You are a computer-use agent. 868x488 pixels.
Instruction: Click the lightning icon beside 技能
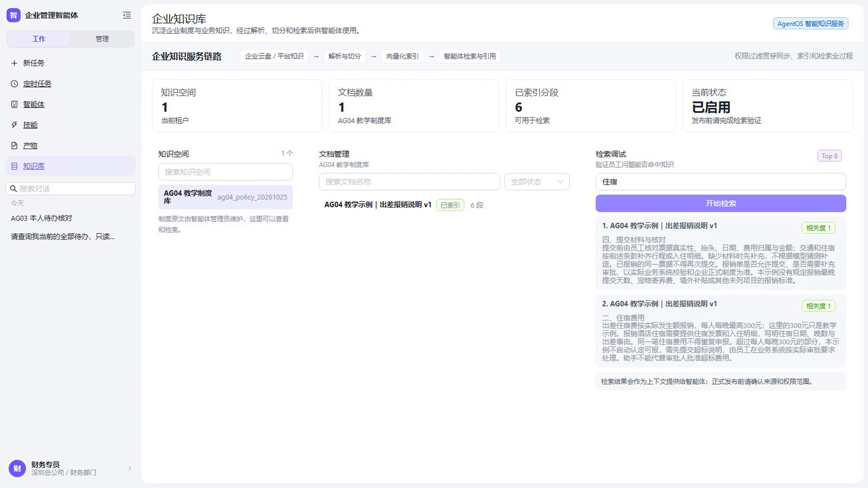(x=14, y=125)
